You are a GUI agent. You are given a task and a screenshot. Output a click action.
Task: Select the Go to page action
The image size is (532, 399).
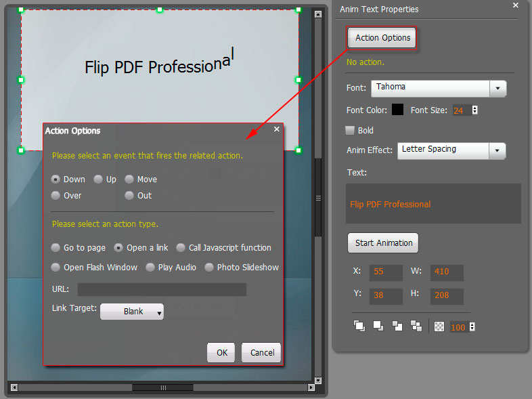(56, 248)
